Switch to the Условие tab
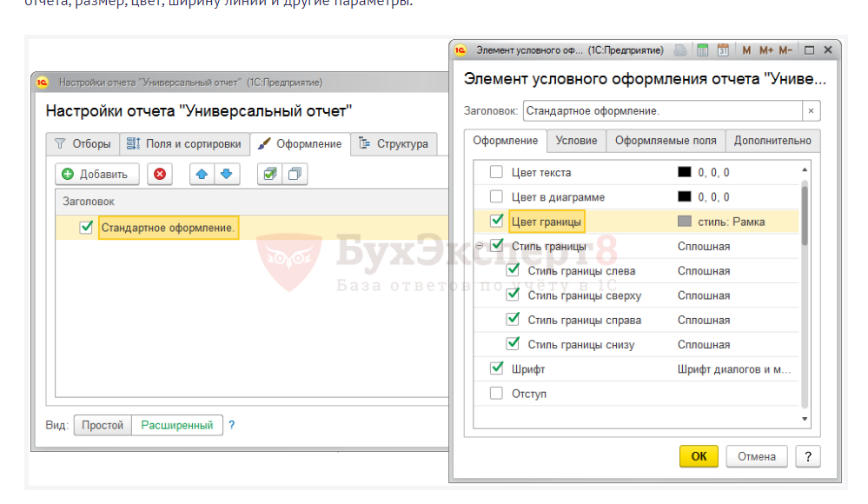 [576, 141]
